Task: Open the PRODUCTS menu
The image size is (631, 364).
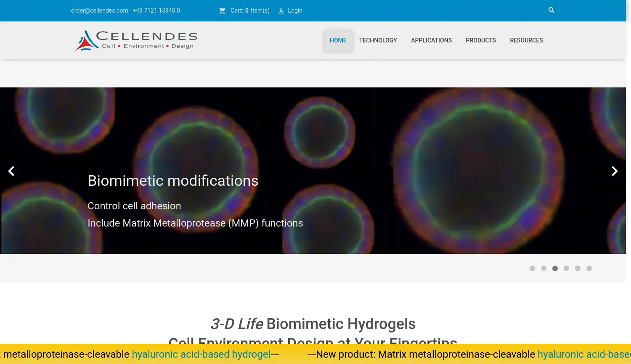Action: (x=480, y=40)
